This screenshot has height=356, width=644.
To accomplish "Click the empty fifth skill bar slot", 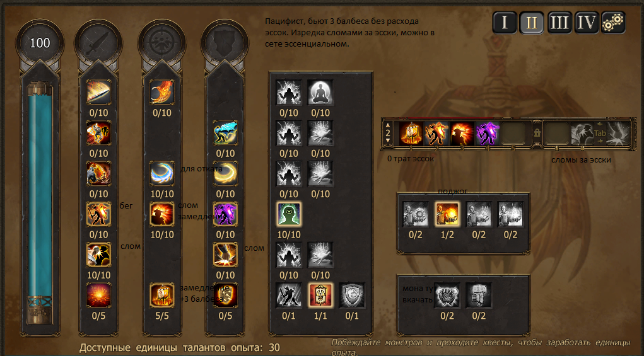I will click(x=513, y=134).
